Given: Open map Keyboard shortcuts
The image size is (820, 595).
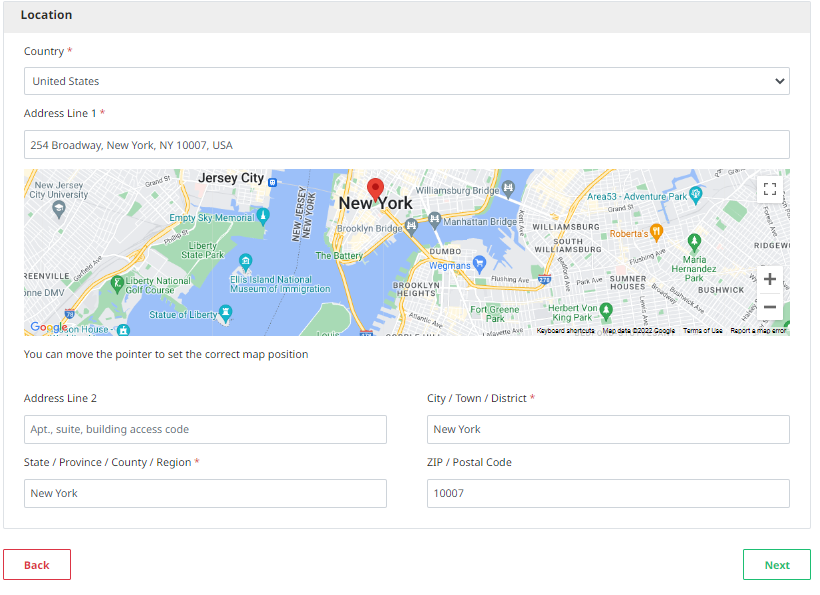Looking at the screenshot, I should 565,330.
